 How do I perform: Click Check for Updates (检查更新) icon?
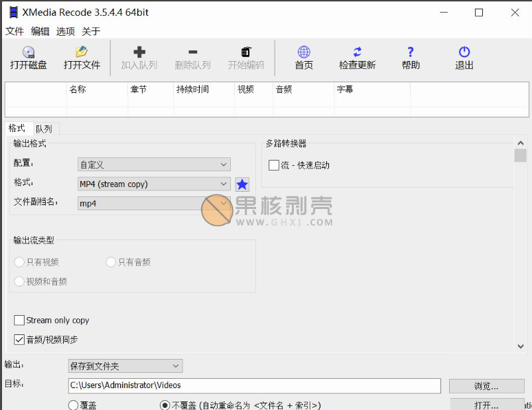pyautogui.click(x=358, y=52)
